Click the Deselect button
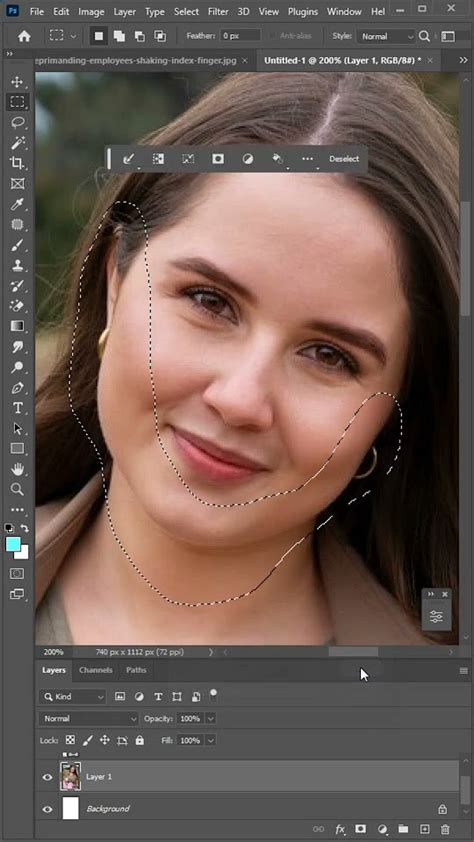 point(344,159)
